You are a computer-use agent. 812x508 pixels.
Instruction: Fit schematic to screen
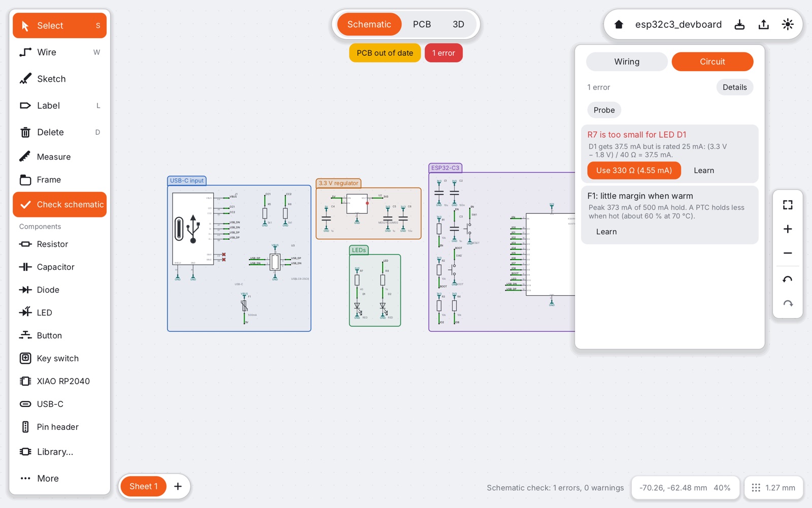click(788, 205)
